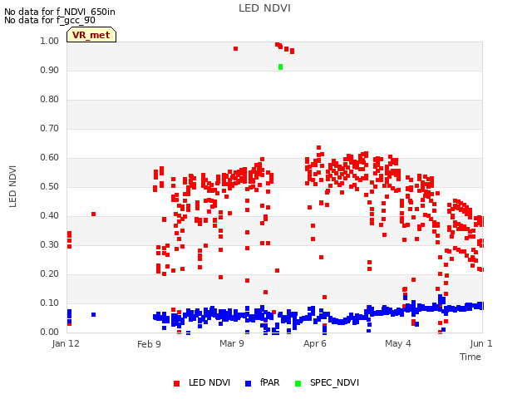Click the vertical LED NDVI axis title

12,186
